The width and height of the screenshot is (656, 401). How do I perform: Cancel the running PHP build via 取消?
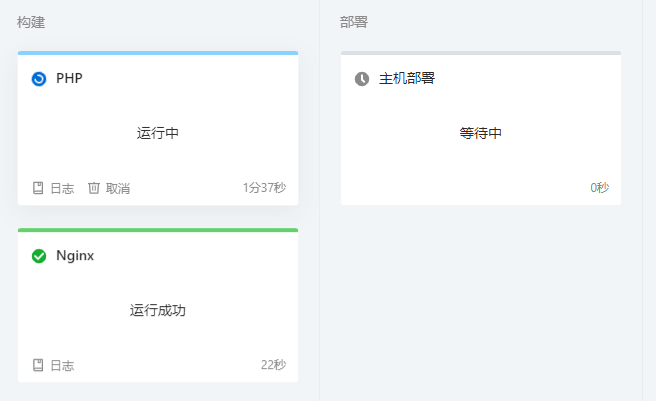[x=118, y=188]
